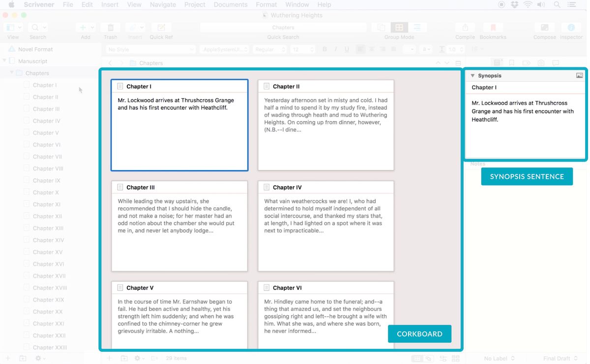
Task: Click the Trash toolbar icon
Action: [111, 28]
